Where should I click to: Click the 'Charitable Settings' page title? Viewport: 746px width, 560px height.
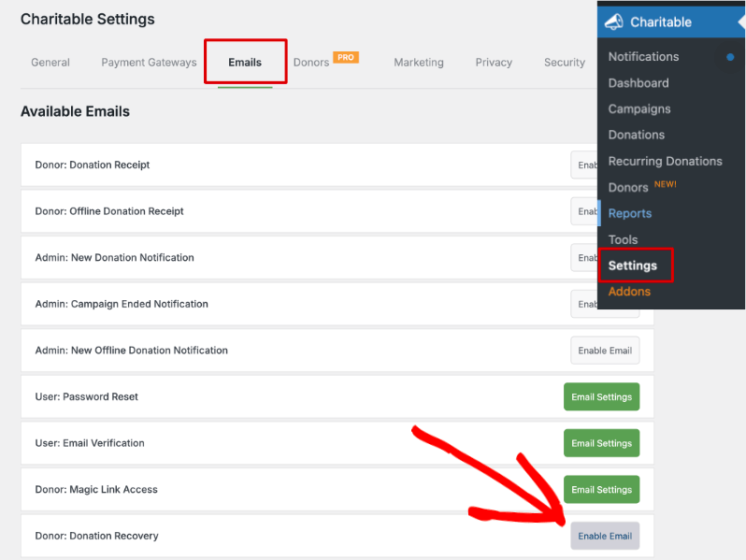[x=88, y=19]
